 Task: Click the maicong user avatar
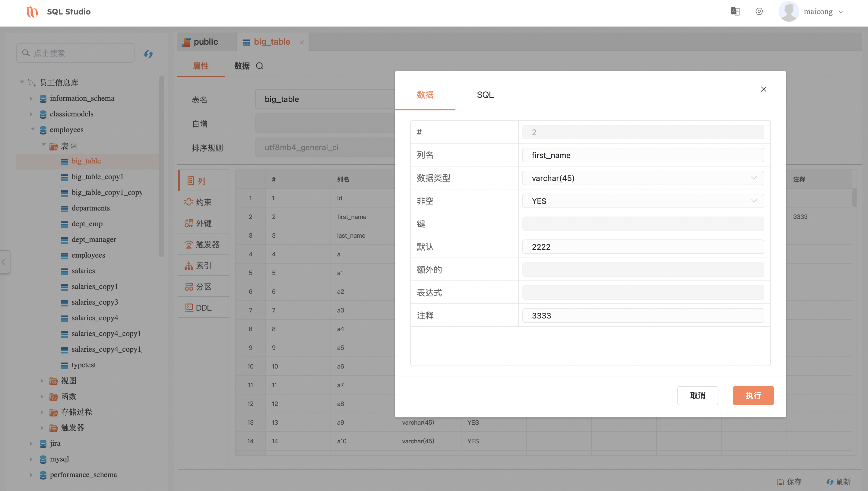[788, 11]
